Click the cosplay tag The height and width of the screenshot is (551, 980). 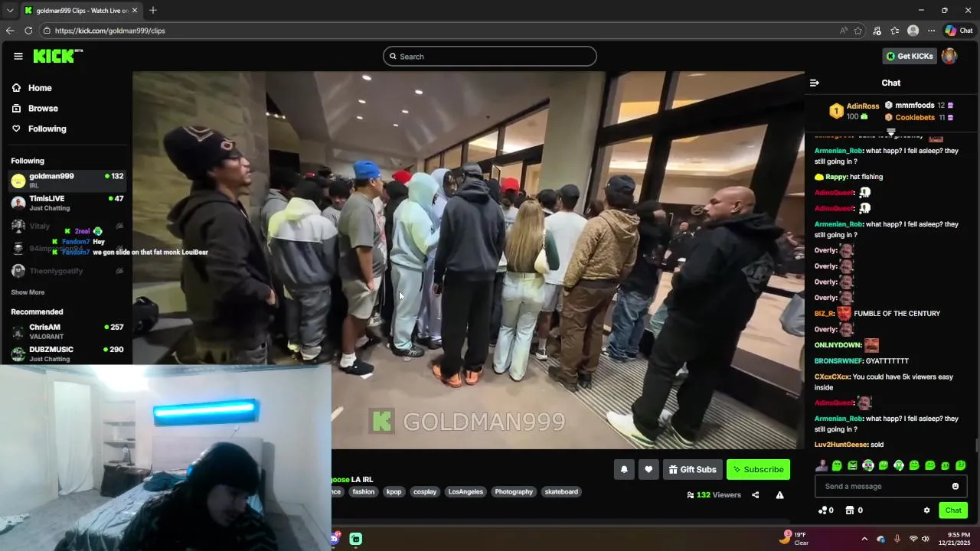pyautogui.click(x=425, y=492)
